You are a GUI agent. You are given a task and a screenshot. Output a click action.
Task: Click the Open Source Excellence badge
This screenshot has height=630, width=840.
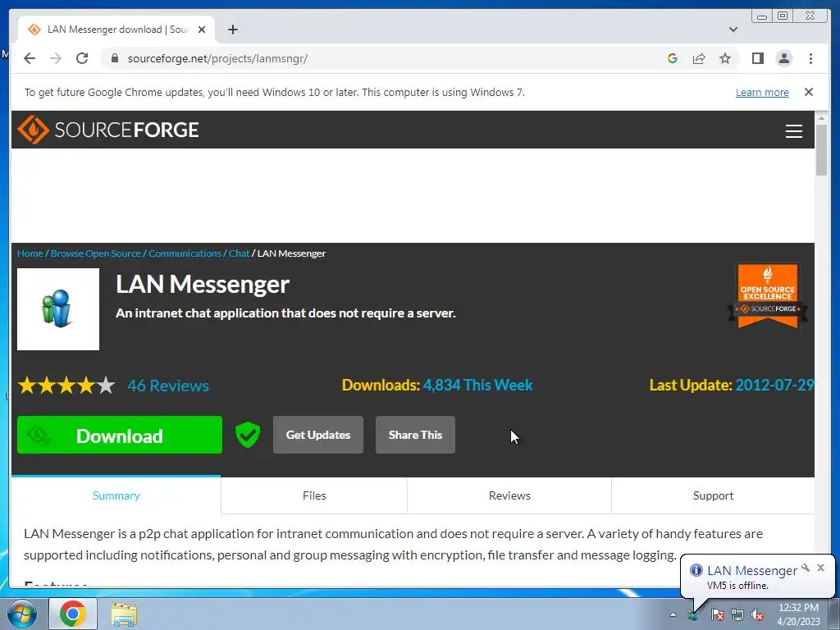click(x=767, y=294)
